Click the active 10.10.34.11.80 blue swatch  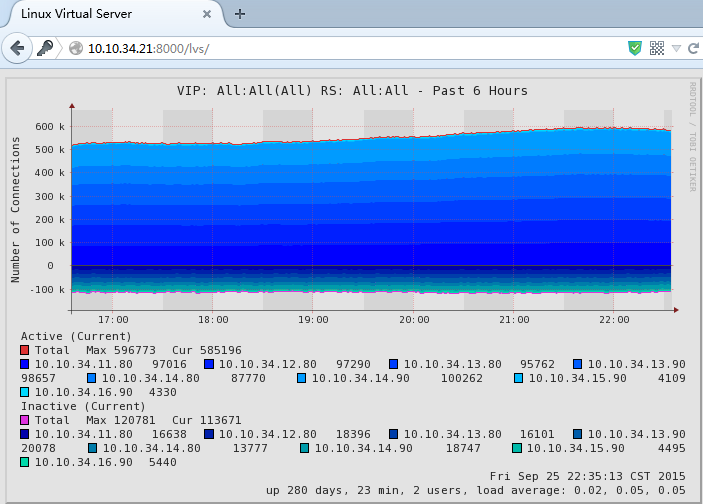[25, 364]
